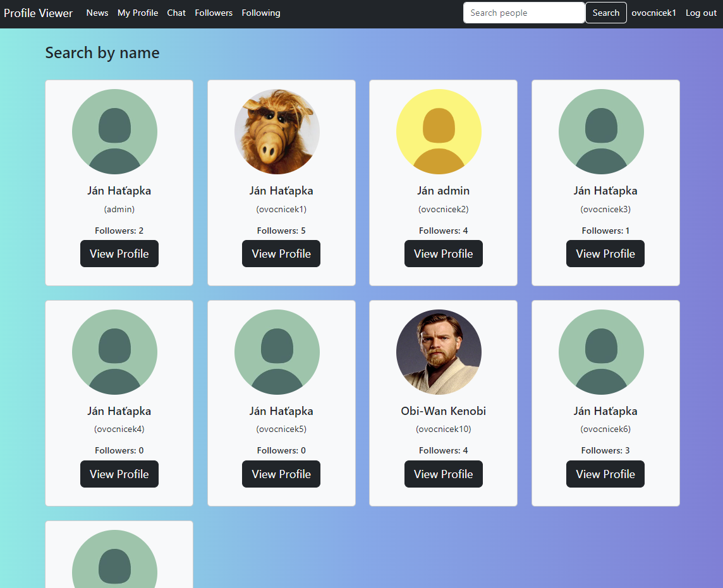View Profile of admin user
723x588 pixels.
click(x=119, y=253)
